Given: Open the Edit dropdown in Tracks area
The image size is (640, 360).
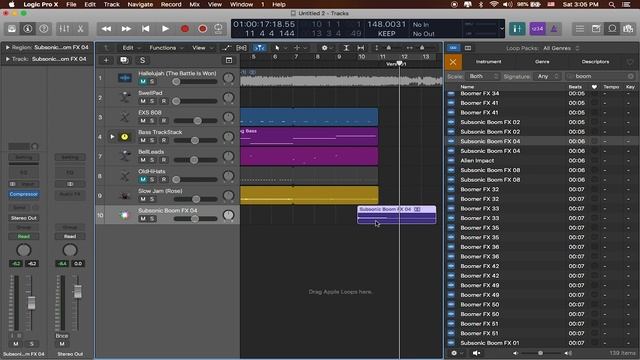Looking at the screenshot, I should (x=131, y=48).
